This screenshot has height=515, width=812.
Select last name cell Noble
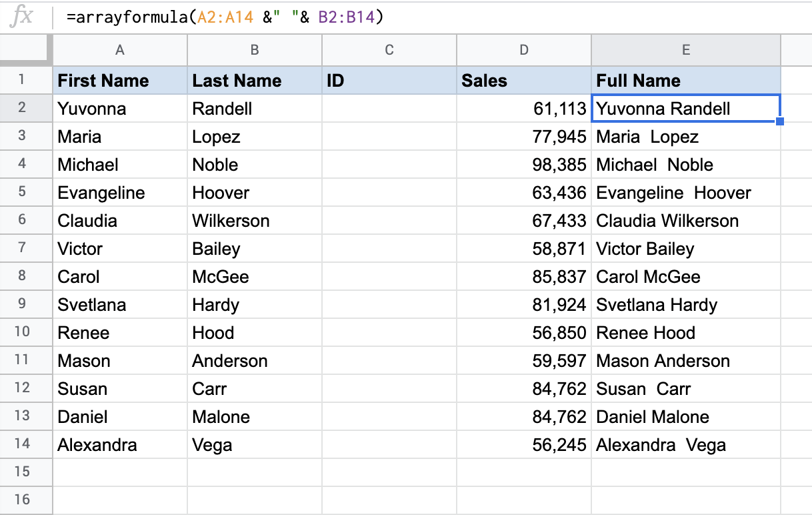coord(255,165)
